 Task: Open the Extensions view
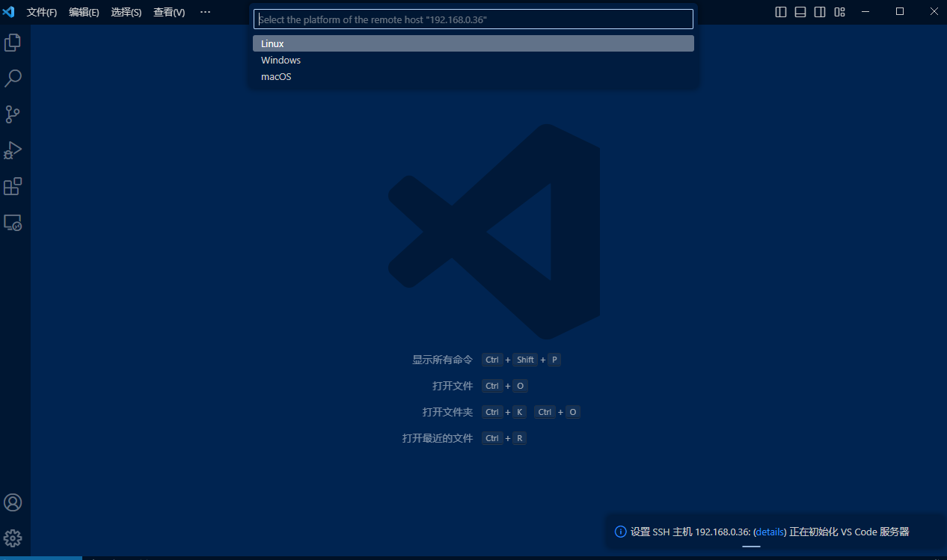point(13,186)
